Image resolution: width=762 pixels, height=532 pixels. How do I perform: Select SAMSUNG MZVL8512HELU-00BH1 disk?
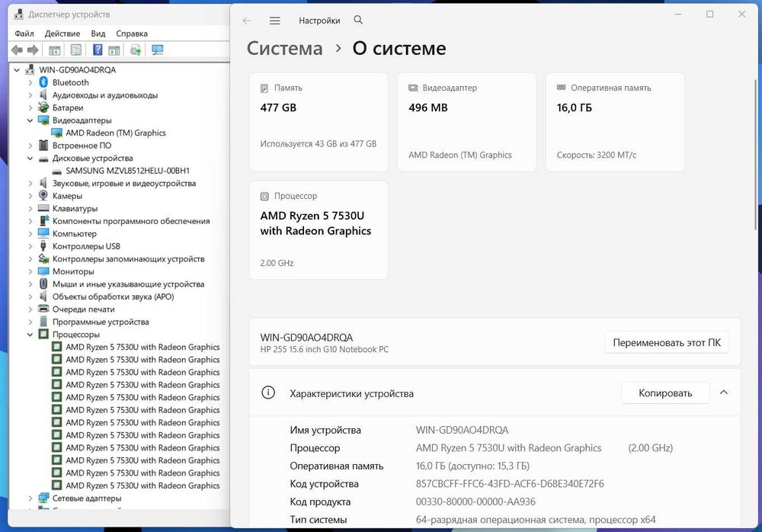tap(128, 171)
